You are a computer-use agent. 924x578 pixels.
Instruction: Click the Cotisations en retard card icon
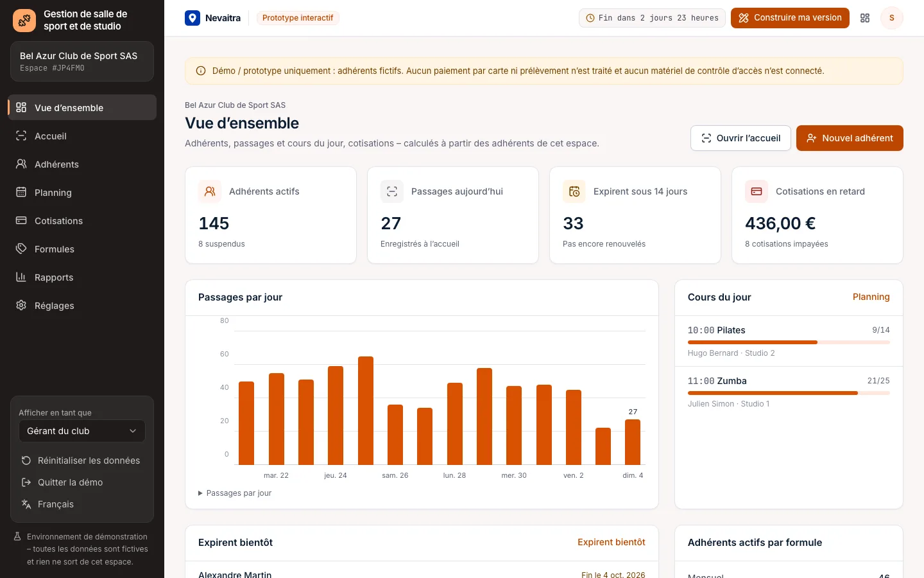[757, 191]
